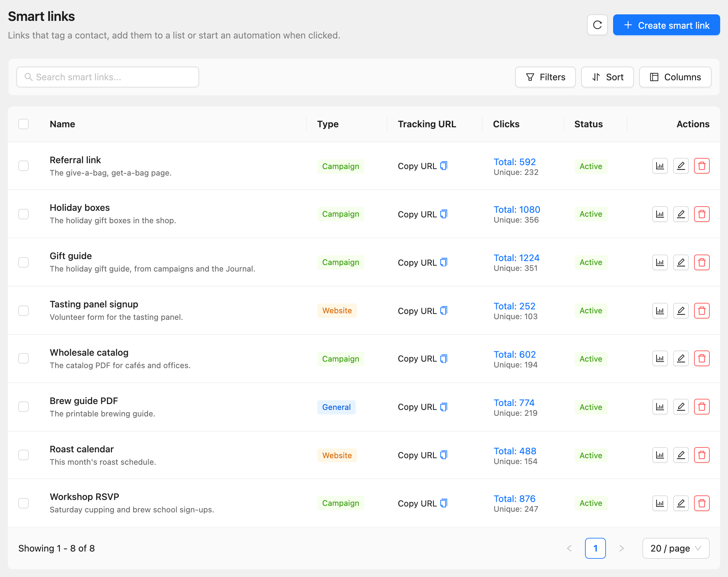Delete the Referral link row
This screenshot has height=577, width=728.
click(702, 166)
